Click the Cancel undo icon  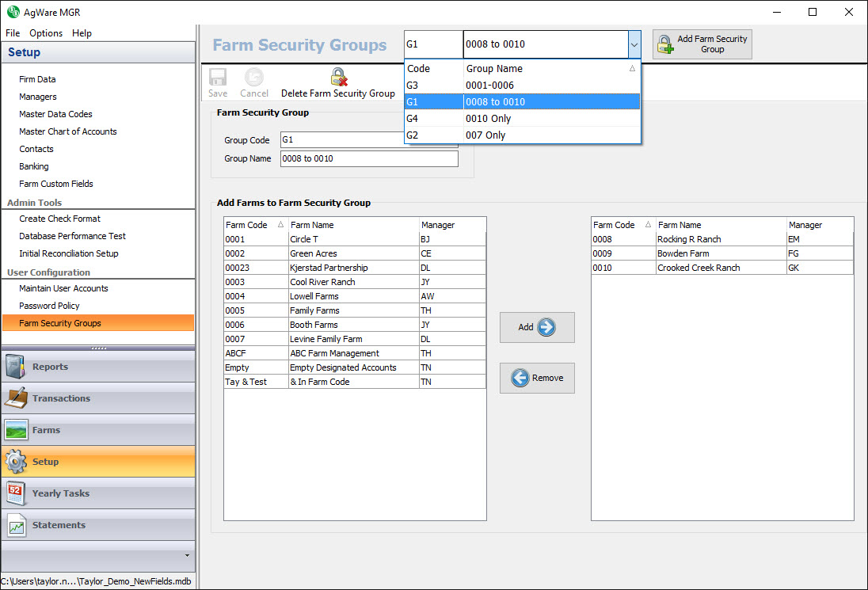pos(254,78)
